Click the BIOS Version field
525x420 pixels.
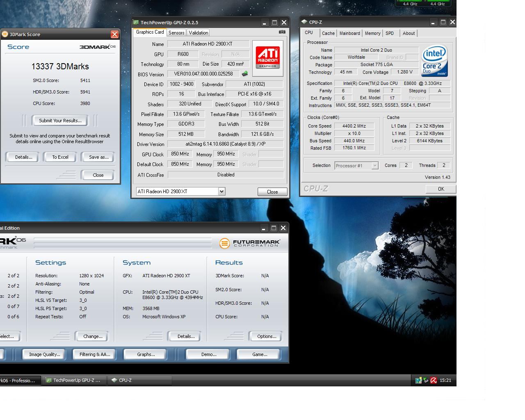point(203,74)
